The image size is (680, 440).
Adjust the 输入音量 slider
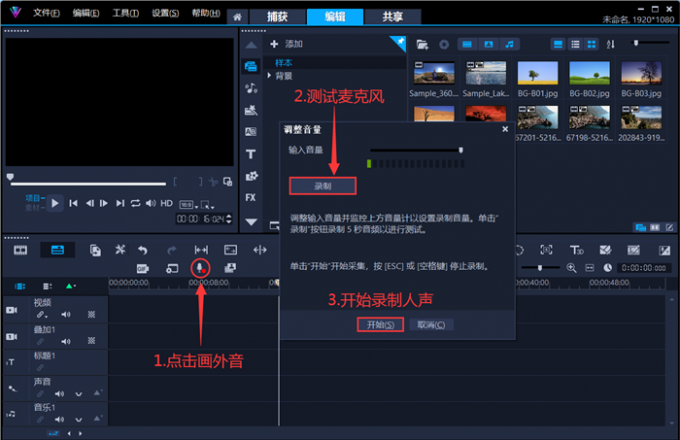[x=461, y=150]
